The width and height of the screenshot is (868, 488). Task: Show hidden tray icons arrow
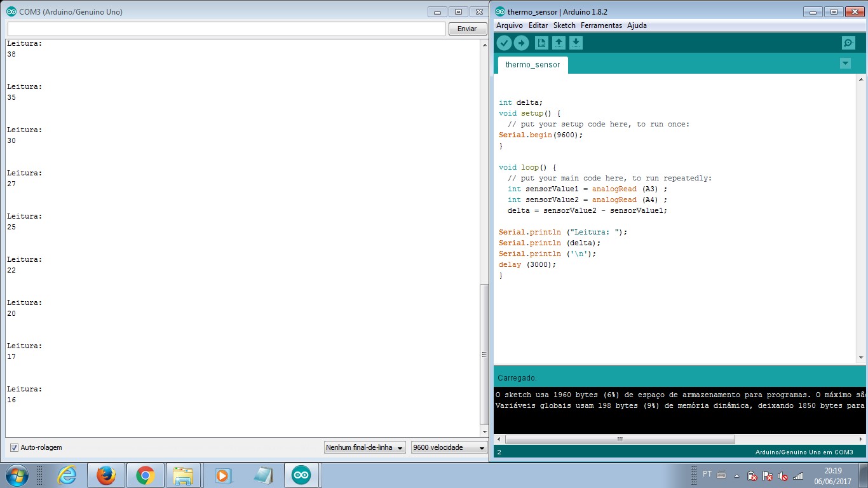click(737, 475)
